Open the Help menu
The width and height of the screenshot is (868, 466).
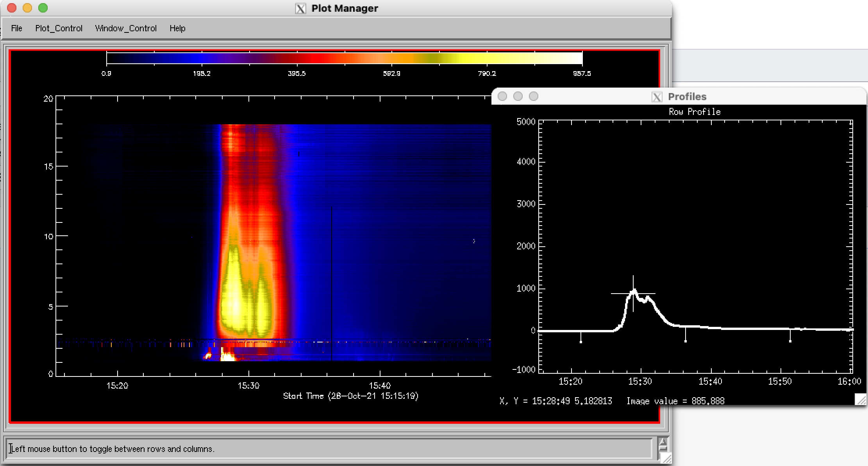[x=177, y=28]
